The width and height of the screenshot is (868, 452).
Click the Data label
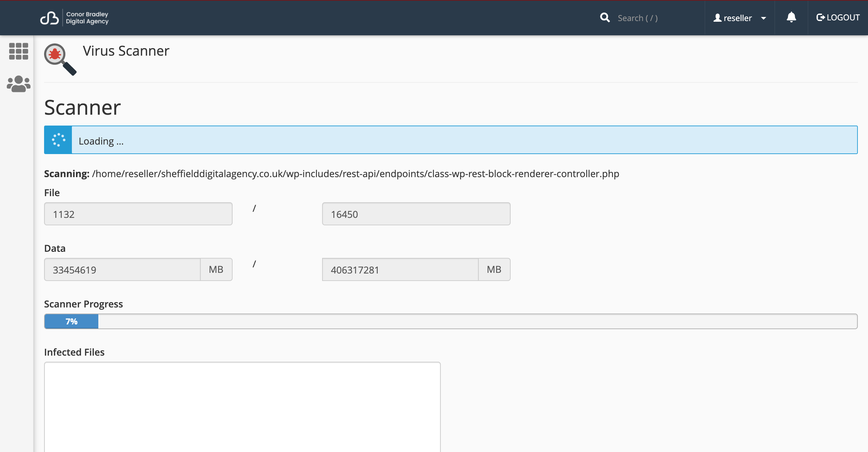coord(55,248)
